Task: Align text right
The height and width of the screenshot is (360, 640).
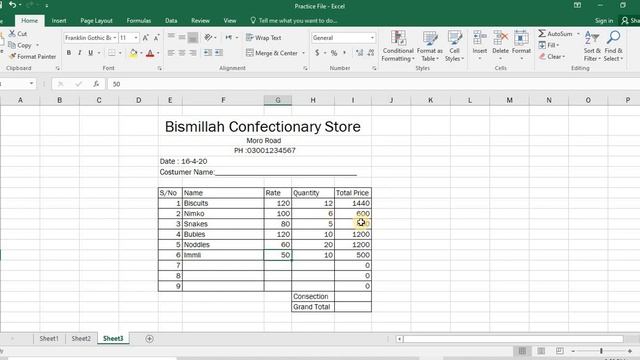Action: 193,53
